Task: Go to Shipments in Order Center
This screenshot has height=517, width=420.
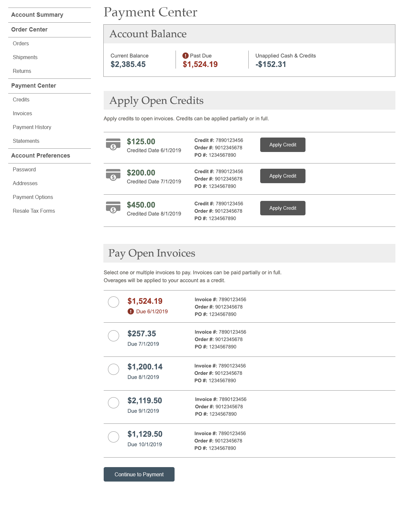Action: 25,57
